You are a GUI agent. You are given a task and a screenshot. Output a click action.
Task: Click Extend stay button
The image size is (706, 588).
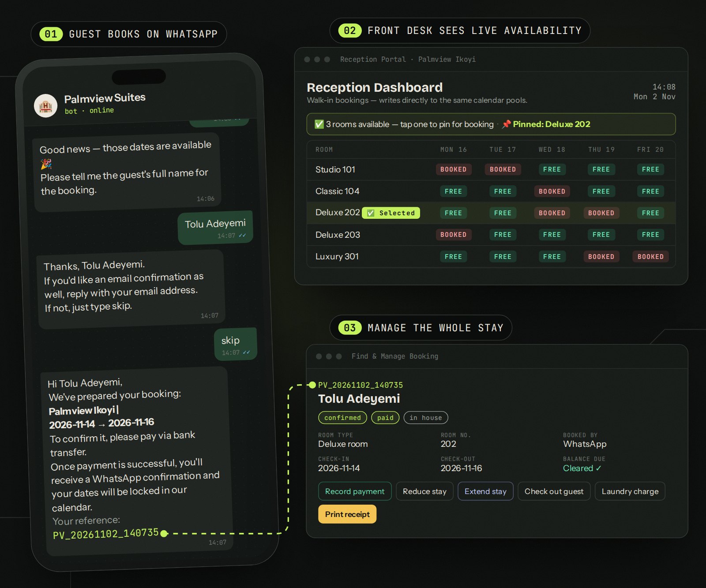(485, 491)
